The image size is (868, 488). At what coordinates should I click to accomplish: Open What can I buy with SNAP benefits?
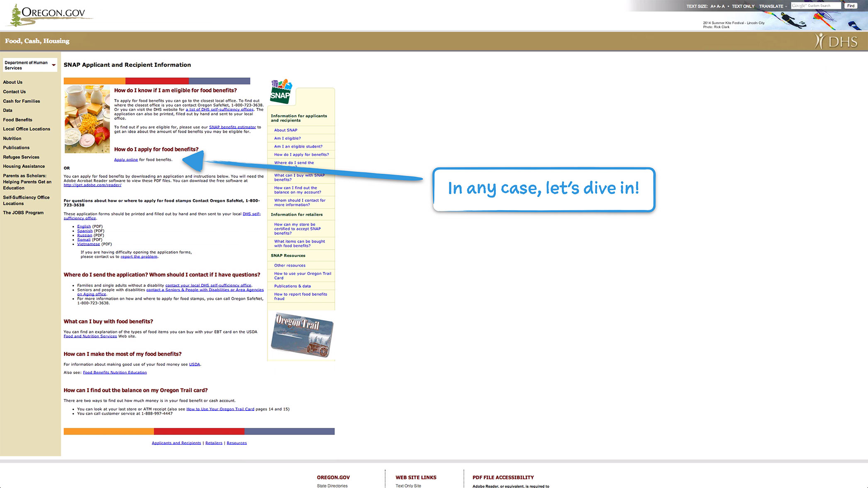pos(300,177)
